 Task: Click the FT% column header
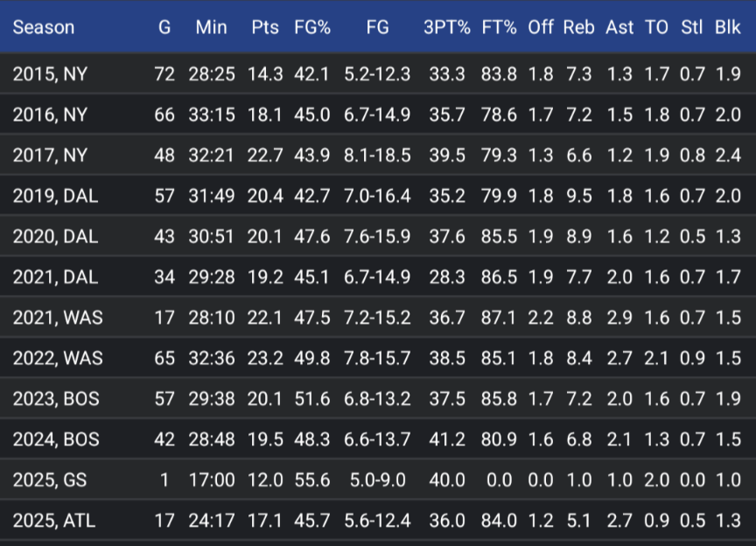point(499,27)
